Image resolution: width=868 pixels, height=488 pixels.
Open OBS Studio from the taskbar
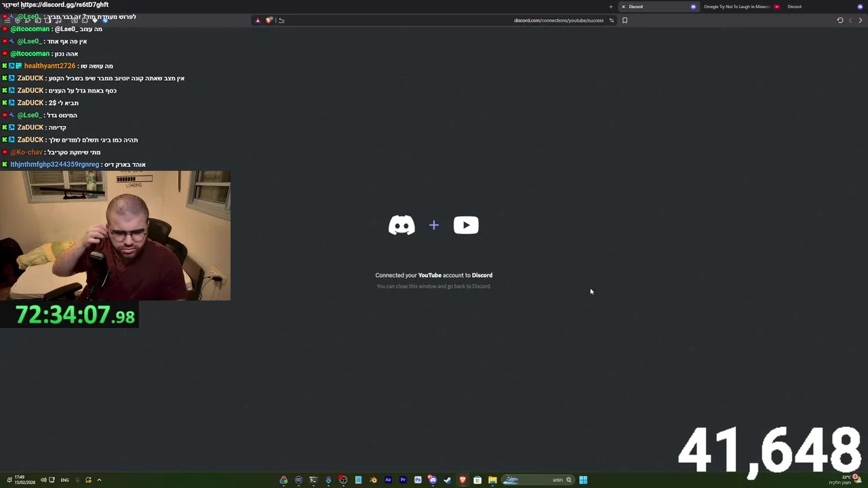tap(343, 480)
